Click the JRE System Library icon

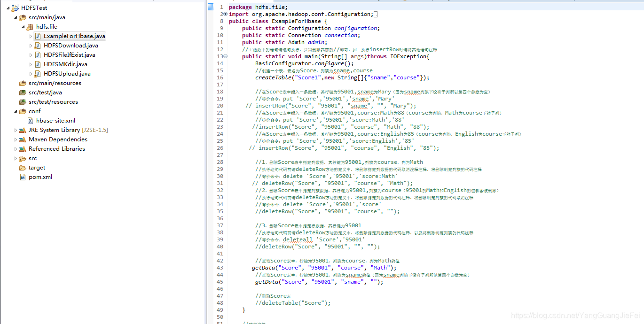[23, 130]
